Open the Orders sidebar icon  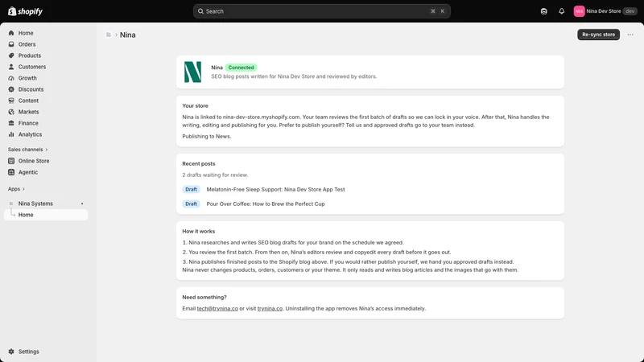[x=11, y=44]
